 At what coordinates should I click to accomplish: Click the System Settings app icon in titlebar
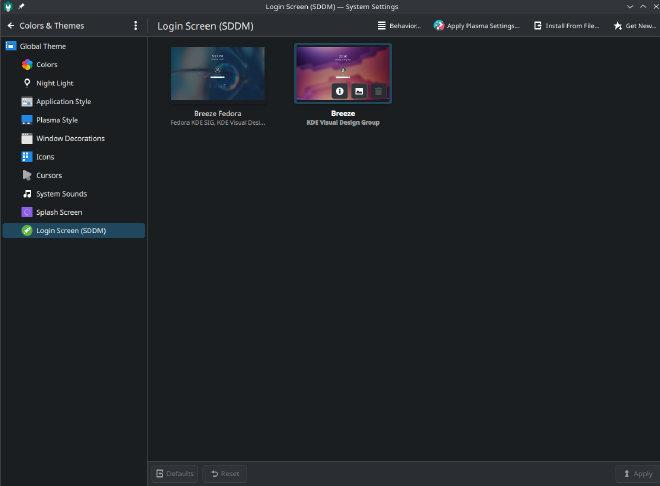[8, 7]
